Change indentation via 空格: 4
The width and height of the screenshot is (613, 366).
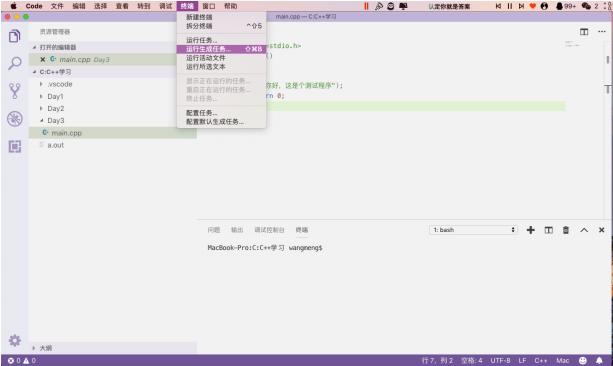(471, 361)
